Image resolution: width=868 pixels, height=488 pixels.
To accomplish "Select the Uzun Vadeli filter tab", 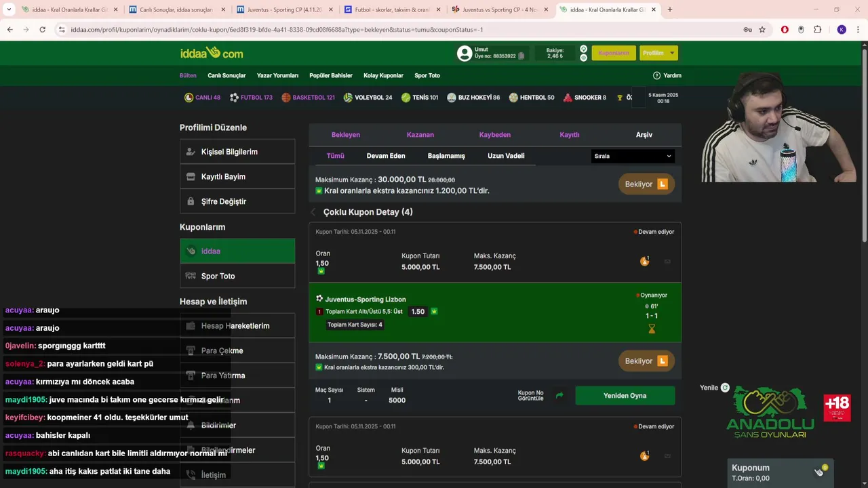I will tap(506, 156).
